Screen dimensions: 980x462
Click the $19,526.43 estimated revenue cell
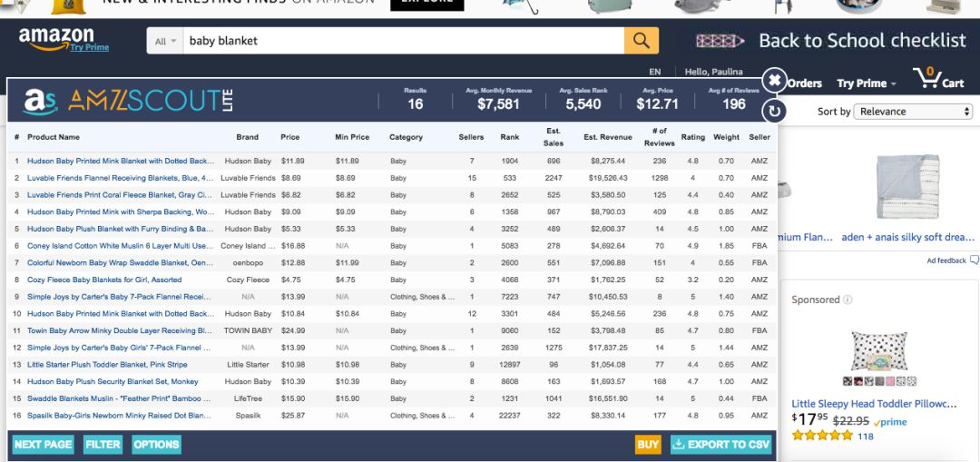pos(607,178)
